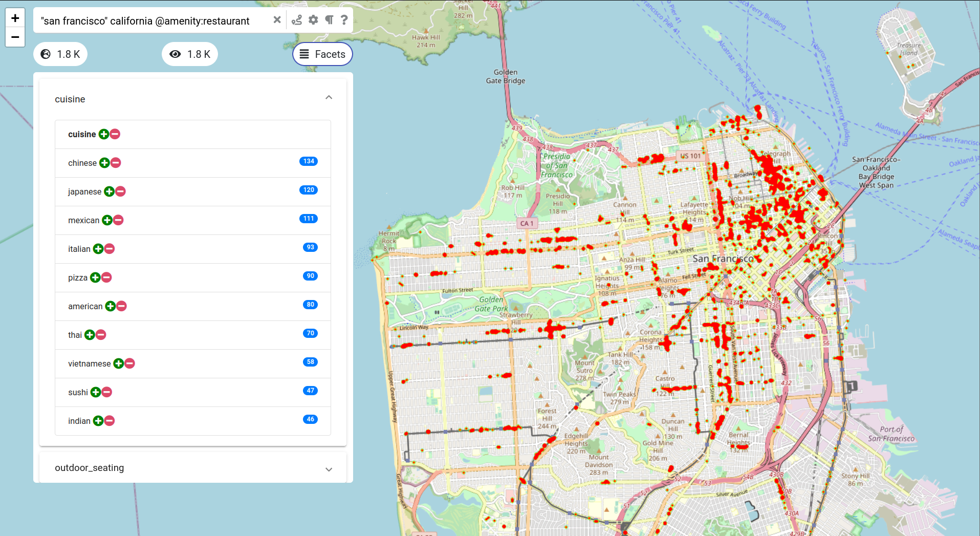
Task: Include chinese cuisine with green plus
Action: [104, 163]
